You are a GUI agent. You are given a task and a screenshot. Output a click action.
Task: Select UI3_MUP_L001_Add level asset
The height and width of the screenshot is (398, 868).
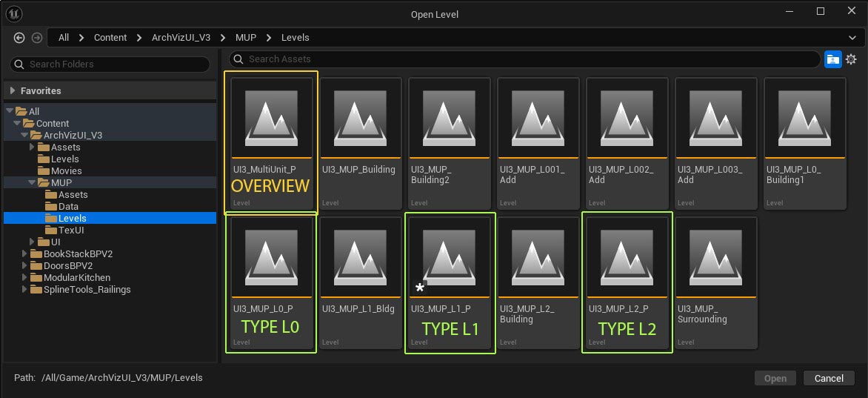pos(538,143)
